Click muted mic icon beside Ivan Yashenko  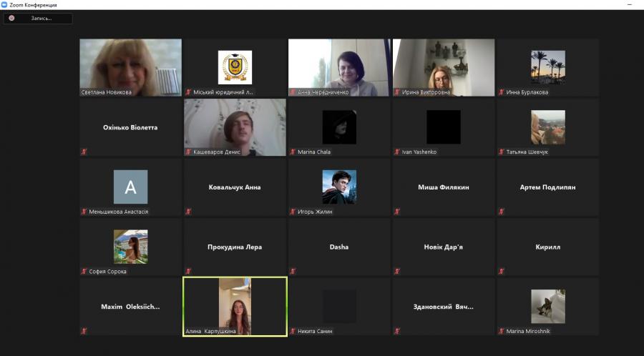[x=397, y=152]
